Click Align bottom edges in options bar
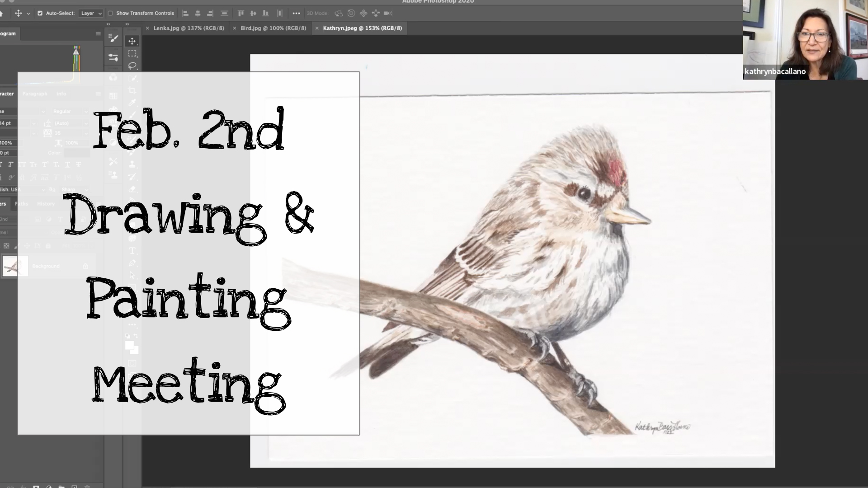 (266, 13)
